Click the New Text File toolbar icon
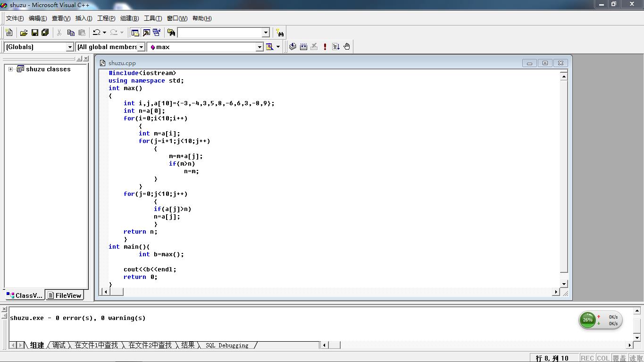Screen dimensions: 644x362 [9, 33]
